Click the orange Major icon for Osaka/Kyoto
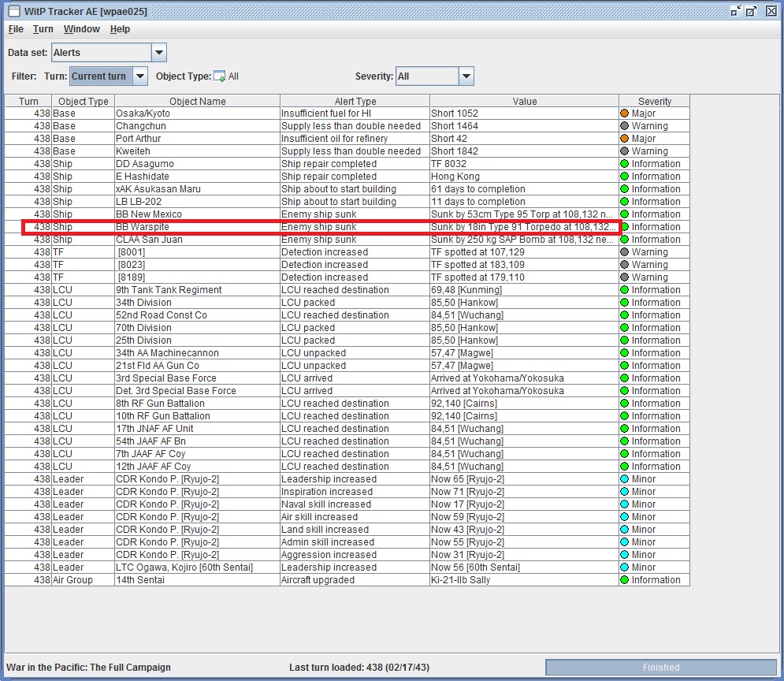Screen dimensions: 784x681 pyautogui.click(x=625, y=113)
